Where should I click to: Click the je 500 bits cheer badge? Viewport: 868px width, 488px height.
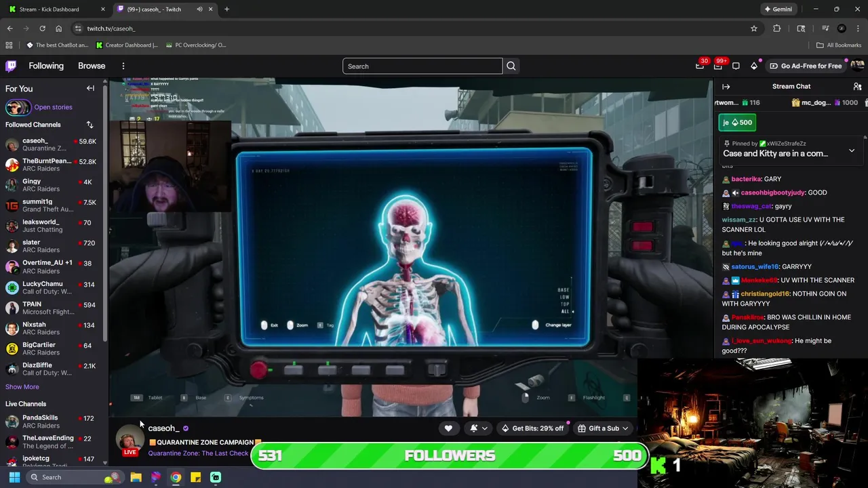tap(737, 123)
